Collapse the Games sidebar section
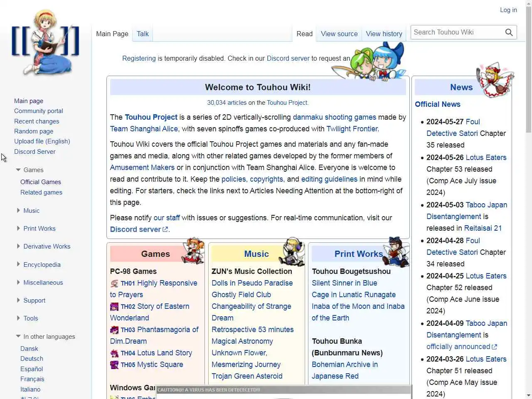The image size is (532, 399). pos(18,170)
